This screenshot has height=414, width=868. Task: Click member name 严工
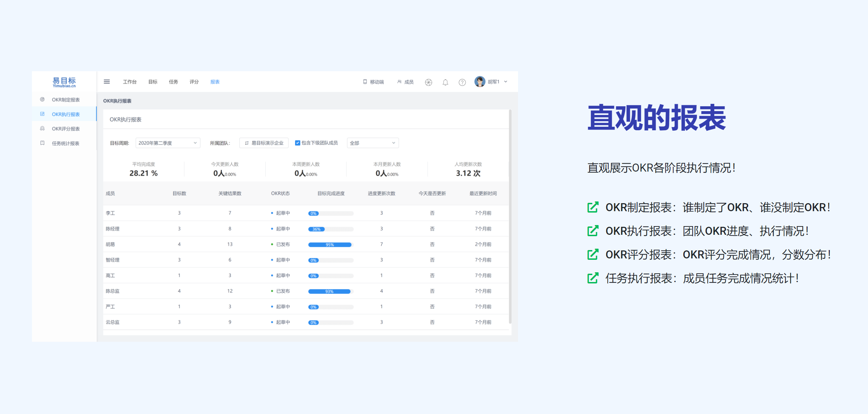click(110, 307)
